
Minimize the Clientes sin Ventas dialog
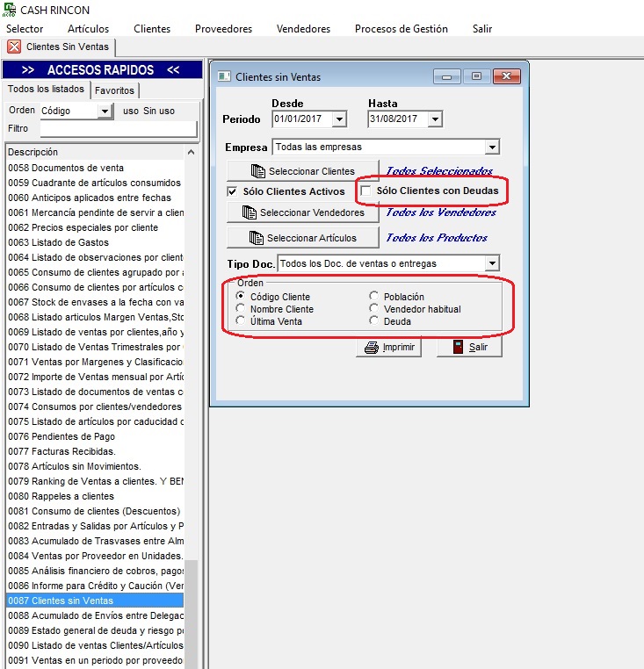(446, 76)
